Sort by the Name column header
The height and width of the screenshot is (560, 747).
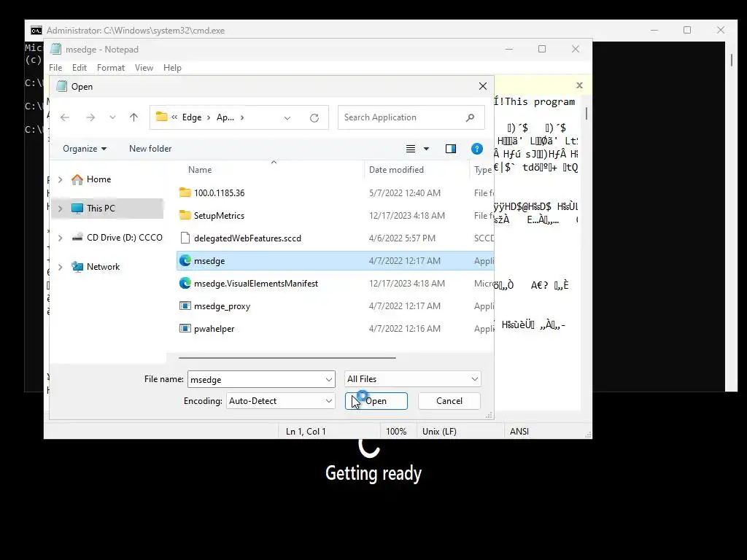(200, 170)
